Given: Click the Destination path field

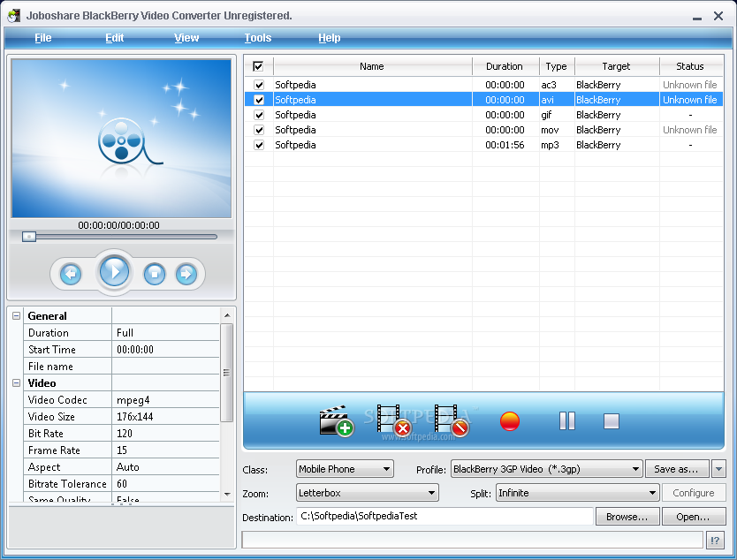Looking at the screenshot, I should click(444, 516).
